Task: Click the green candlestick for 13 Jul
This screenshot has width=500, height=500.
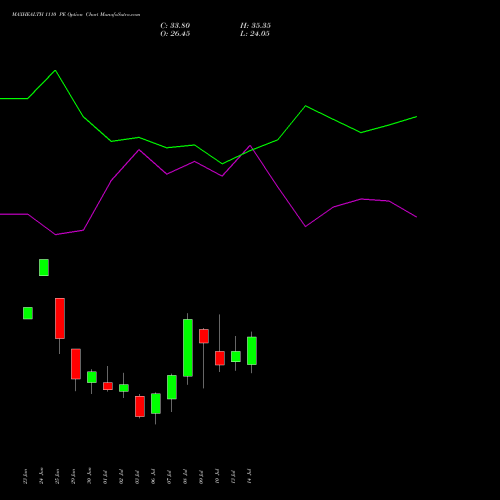Action: pos(236,356)
